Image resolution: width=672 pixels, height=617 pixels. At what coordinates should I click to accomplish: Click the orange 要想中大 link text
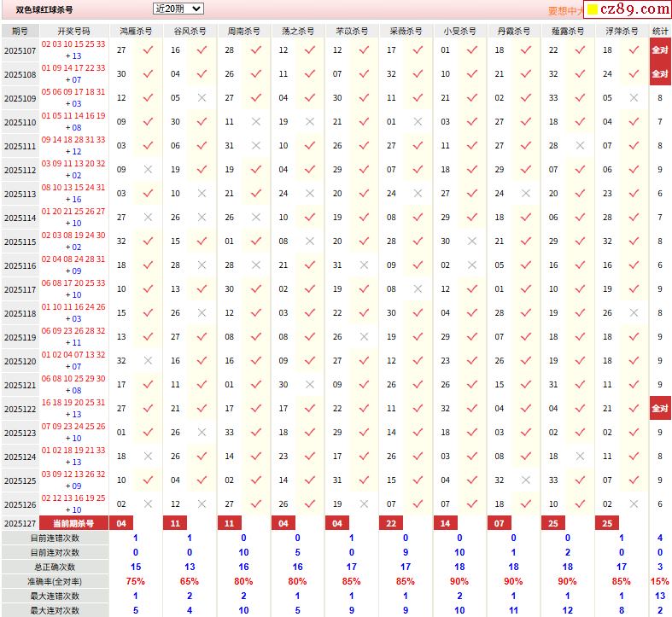pyautogui.click(x=566, y=11)
